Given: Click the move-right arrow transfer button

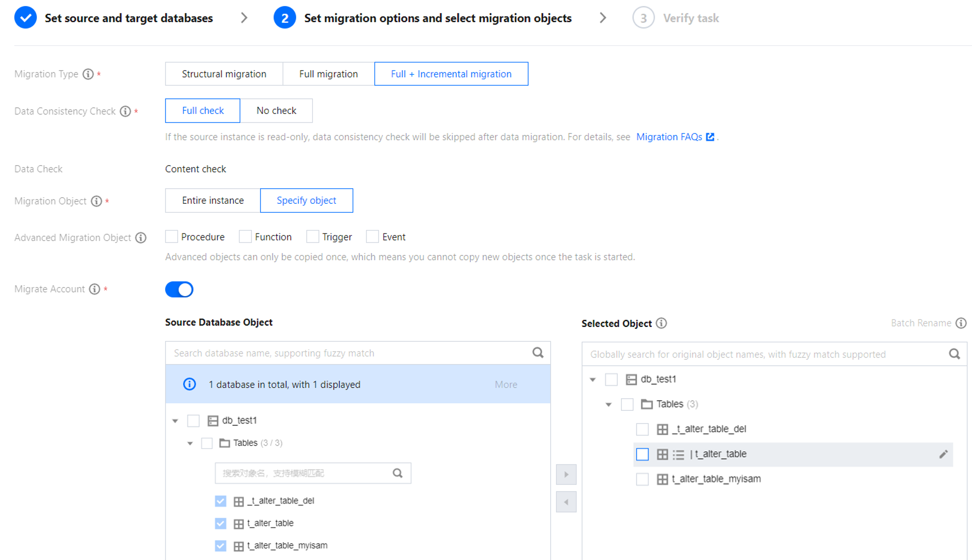Looking at the screenshot, I should 566,474.
